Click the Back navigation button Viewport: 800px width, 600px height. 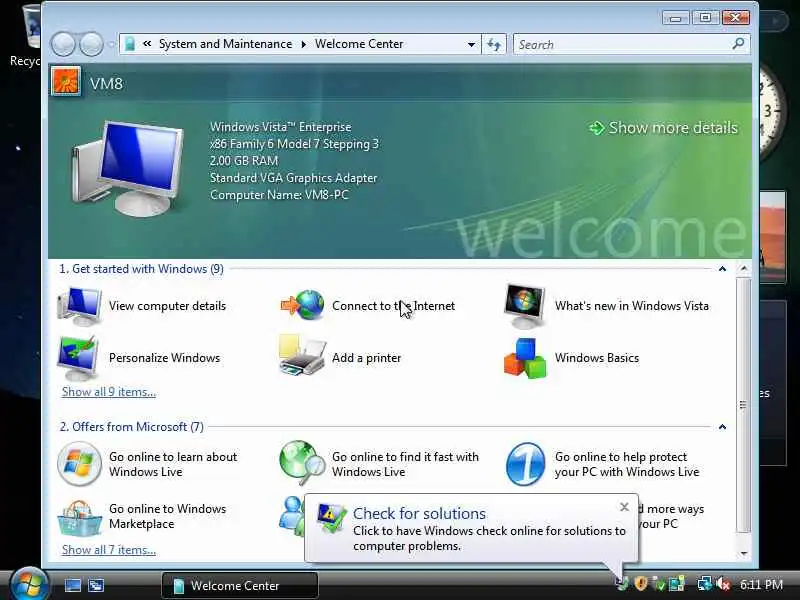click(x=63, y=44)
